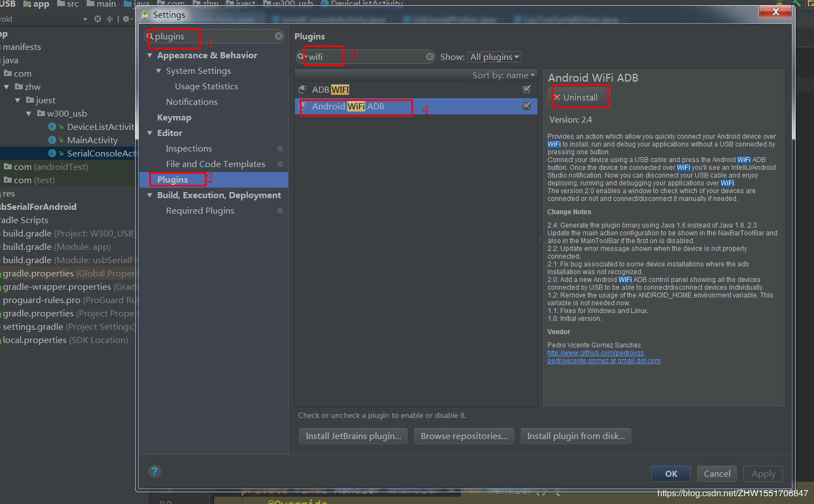Click the project-level icon beside Required Plugins
The width and height of the screenshot is (814, 504).
[x=280, y=210]
